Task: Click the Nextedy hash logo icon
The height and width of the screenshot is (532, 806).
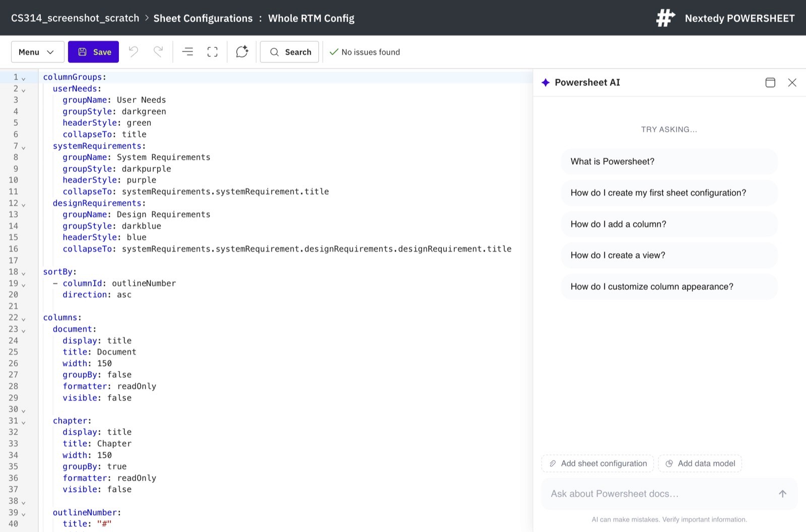Action: tap(665, 18)
